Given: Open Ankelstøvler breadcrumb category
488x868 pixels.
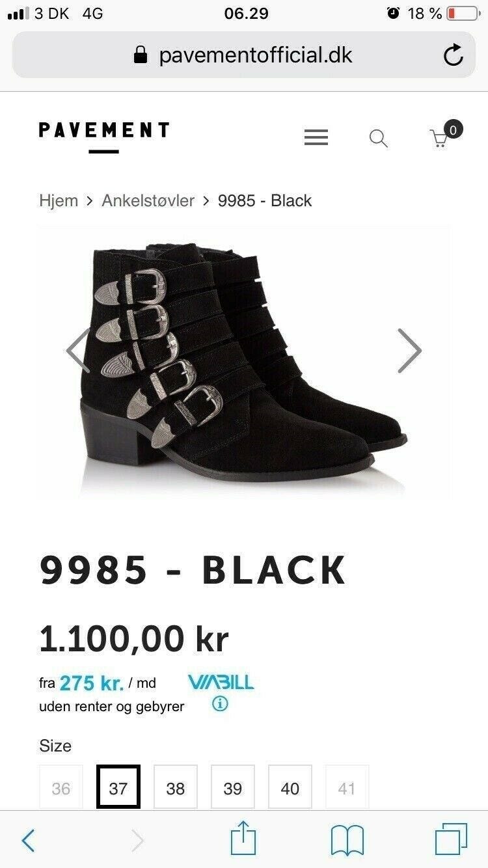Looking at the screenshot, I should pos(148,200).
